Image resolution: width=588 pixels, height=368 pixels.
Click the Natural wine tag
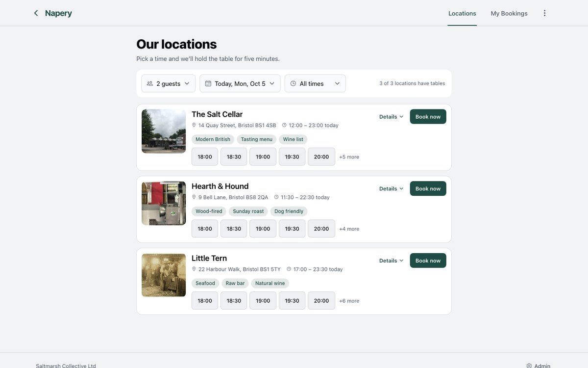[270, 283]
